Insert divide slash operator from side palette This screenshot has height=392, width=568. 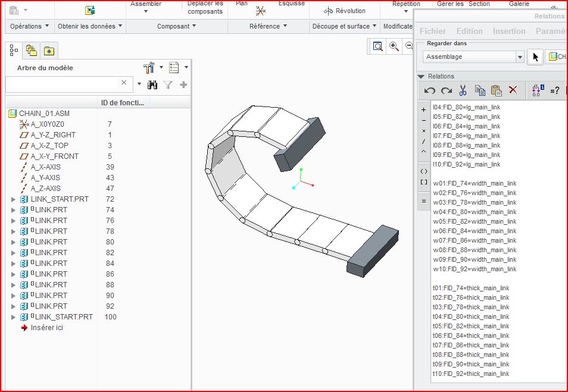click(x=424, y=142)
